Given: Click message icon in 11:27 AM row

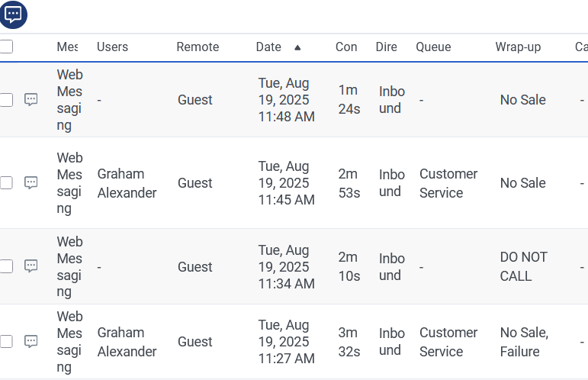Looking at the screenshot, I should pos(31,342).
